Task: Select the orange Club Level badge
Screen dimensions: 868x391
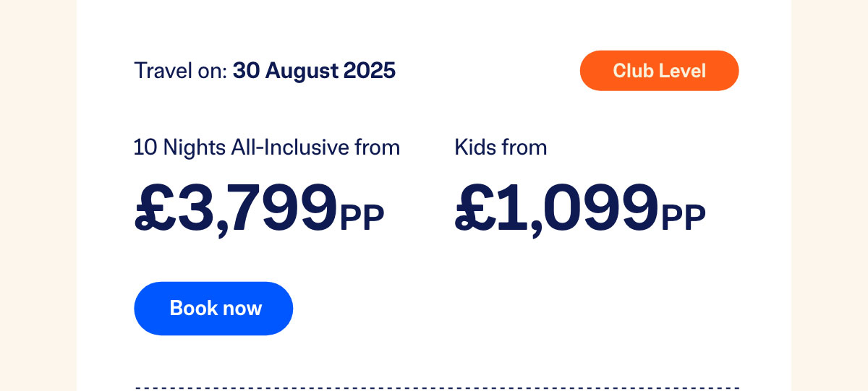Action: tap(659, 71)
